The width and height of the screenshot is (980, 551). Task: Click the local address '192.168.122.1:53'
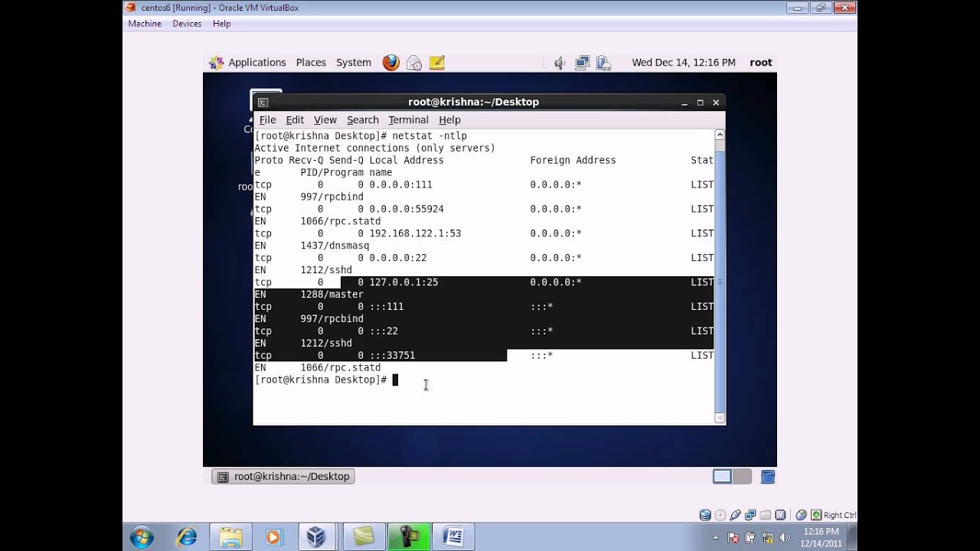[415, 233]
